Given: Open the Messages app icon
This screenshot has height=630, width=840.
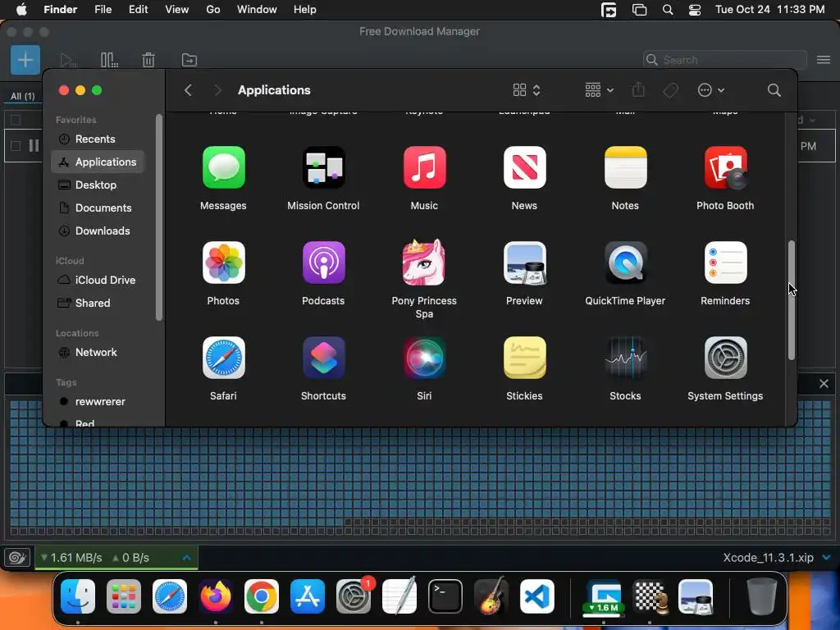Looking at the screenshot, I should (x=223, y=167).
